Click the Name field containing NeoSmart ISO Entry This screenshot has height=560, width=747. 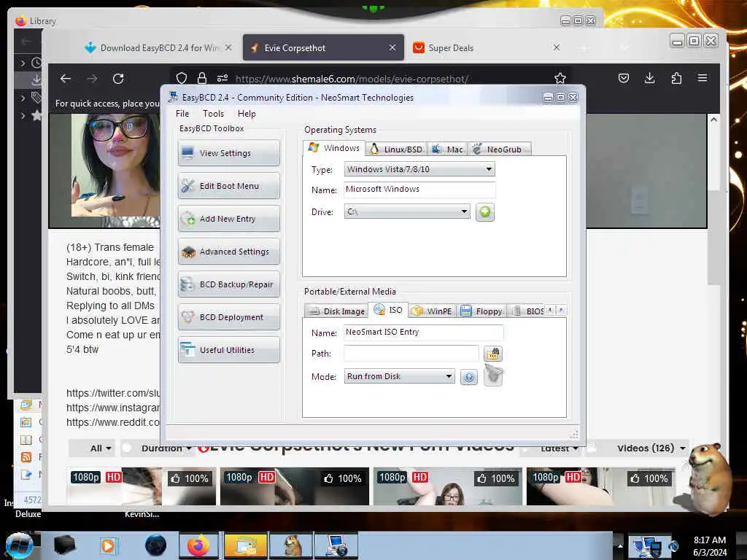423,332
